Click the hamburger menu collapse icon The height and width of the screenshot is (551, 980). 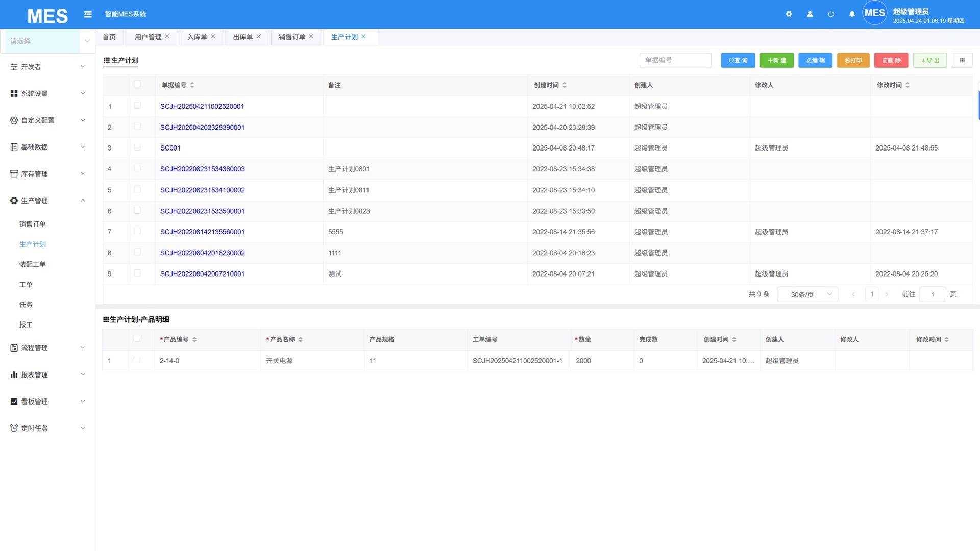88,14
